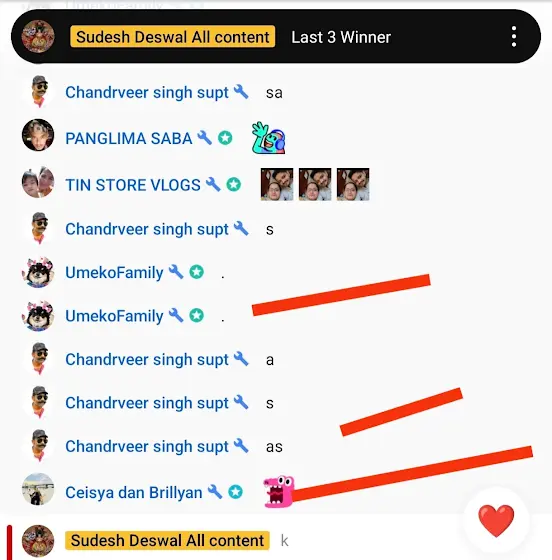Click Ceisya dan Brillyan's member star badge
The image size is (552, 560).
pyautogui.click(x=235, y=492)
